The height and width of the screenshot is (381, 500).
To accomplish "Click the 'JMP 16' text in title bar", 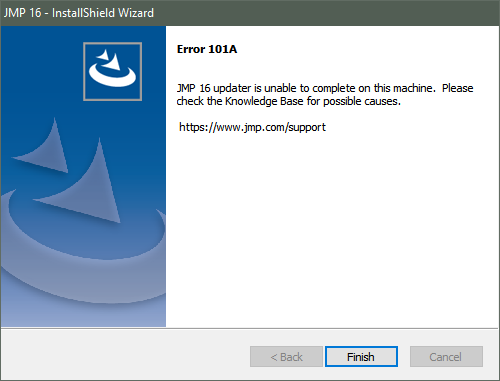I will [x=22, y=13].
